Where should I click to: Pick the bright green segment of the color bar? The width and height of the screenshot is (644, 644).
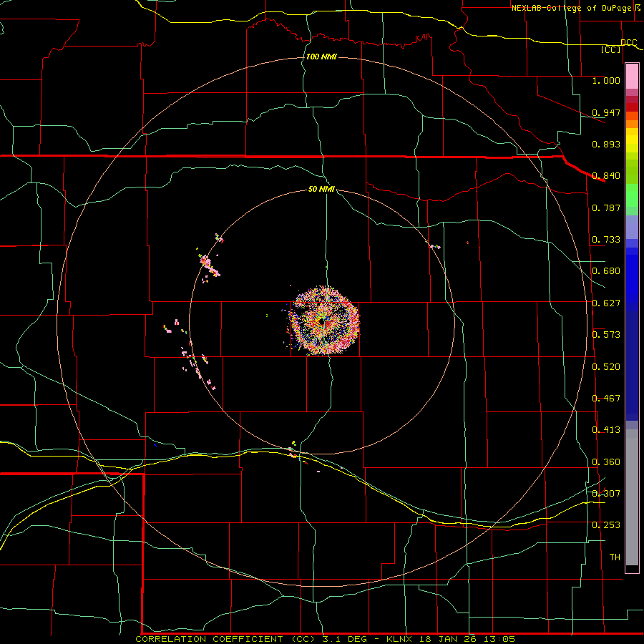632,195
